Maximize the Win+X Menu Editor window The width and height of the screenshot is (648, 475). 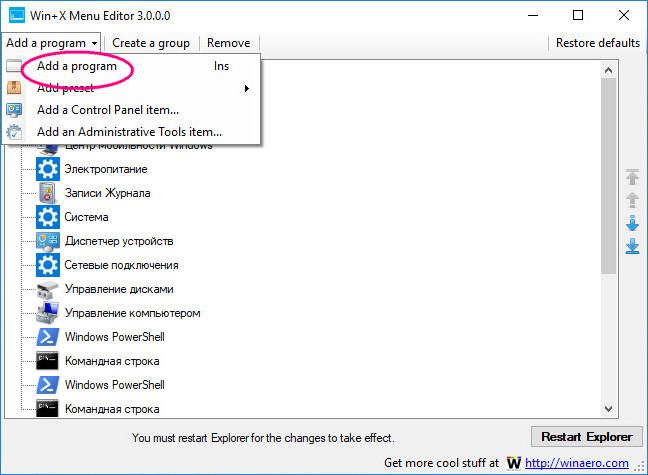click(578, 15)
